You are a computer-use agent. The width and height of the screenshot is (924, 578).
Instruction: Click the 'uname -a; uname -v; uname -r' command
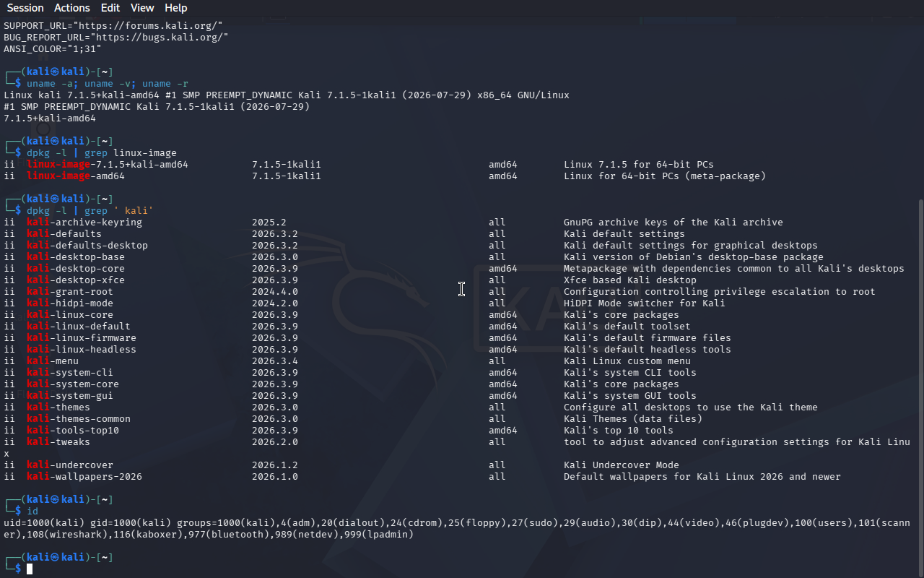point(108,84)
